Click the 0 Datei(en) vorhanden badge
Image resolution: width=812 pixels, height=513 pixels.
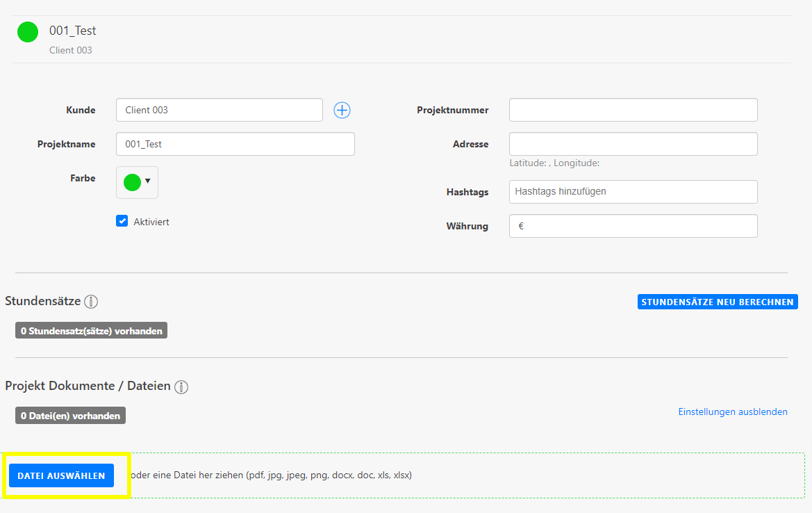[70, 416]
